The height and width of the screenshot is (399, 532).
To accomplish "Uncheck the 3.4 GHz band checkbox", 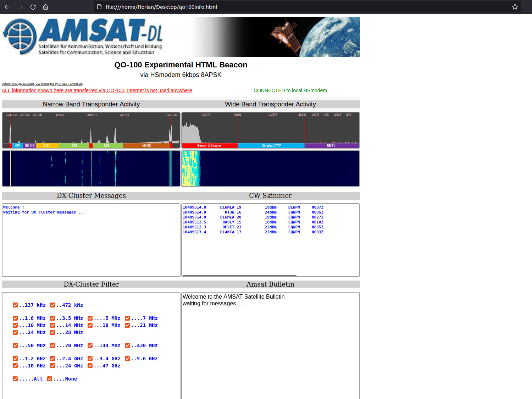I will [90, 359].
